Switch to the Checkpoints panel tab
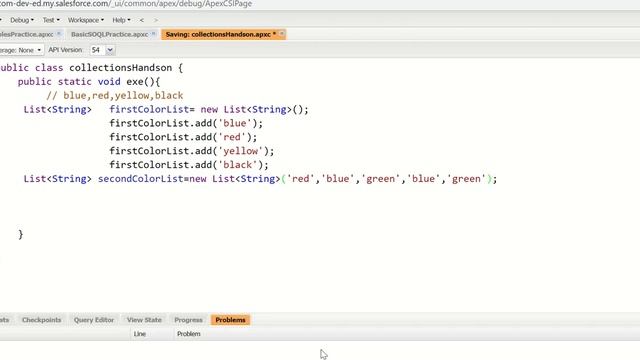 (x=41, y=320)
